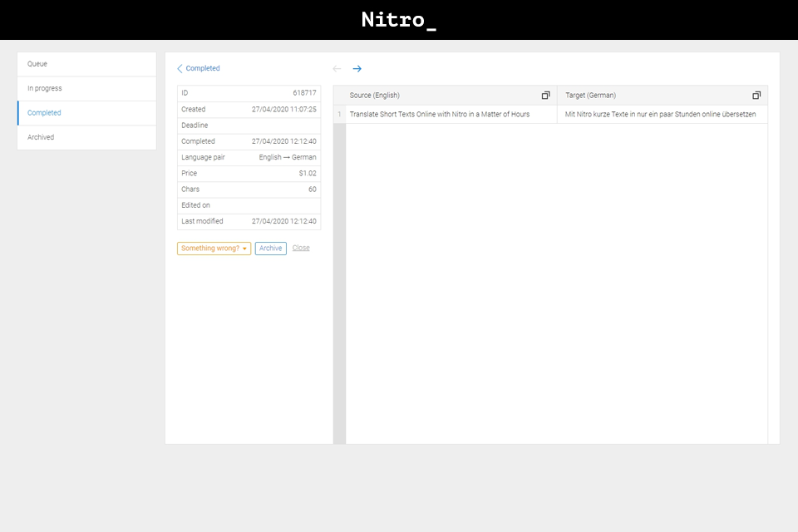Select the Source (English) column header
Viewport: 798px width, 532px height.
374,95
